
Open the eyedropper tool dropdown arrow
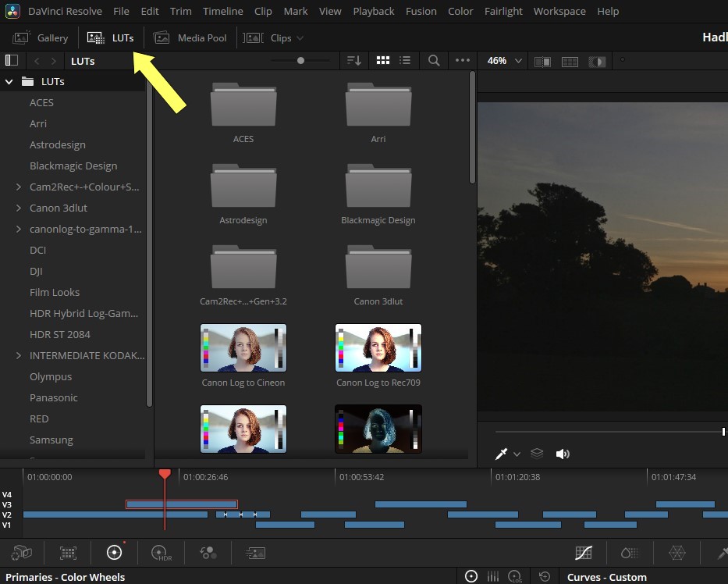pos(517,454)
